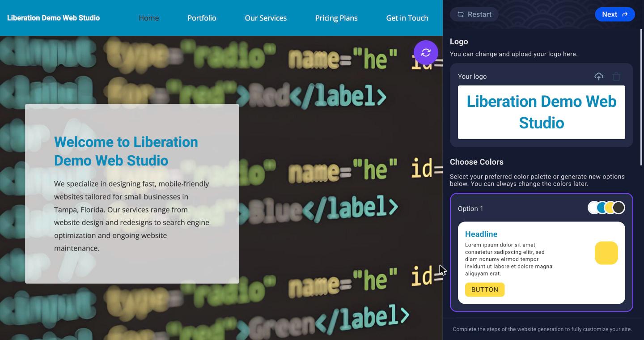Screen dimensions: 644x340
Task: Click the yellow rounded square in palette preview
Action: 606,253
